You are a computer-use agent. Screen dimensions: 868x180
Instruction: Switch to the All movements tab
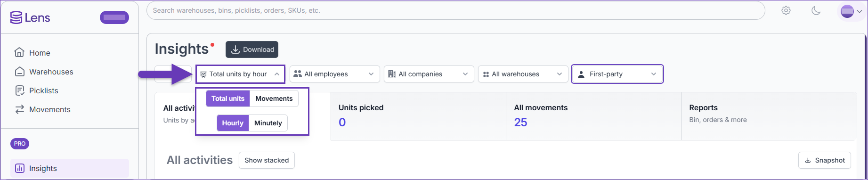point(593,116)
